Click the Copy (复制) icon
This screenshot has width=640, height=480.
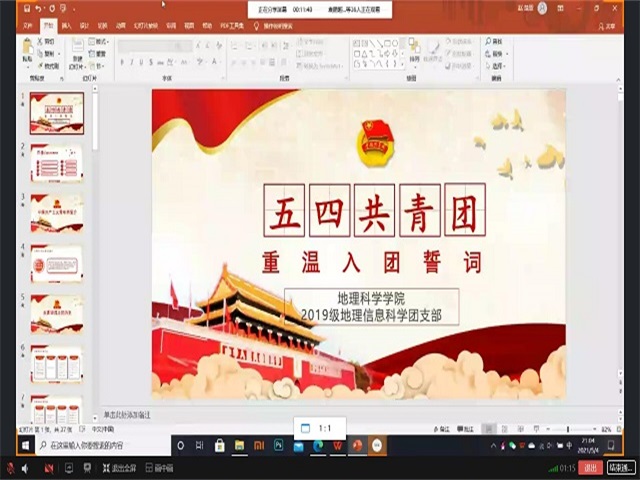(40, 53)
